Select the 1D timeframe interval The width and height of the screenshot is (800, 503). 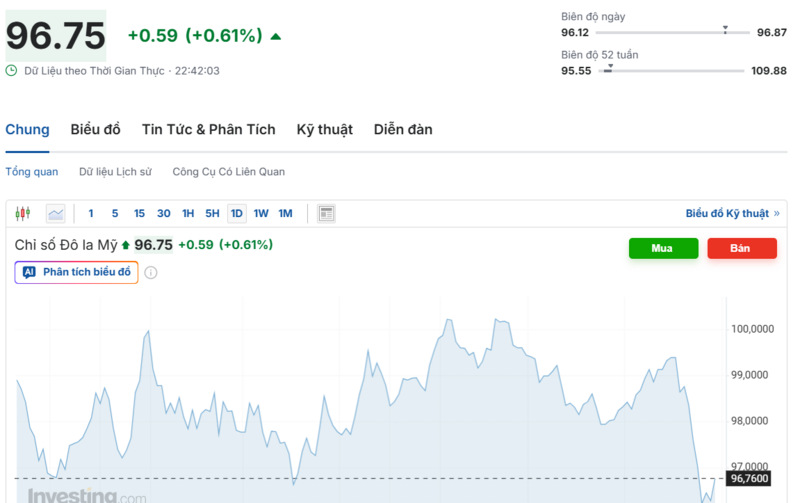[x=237, y=213]
